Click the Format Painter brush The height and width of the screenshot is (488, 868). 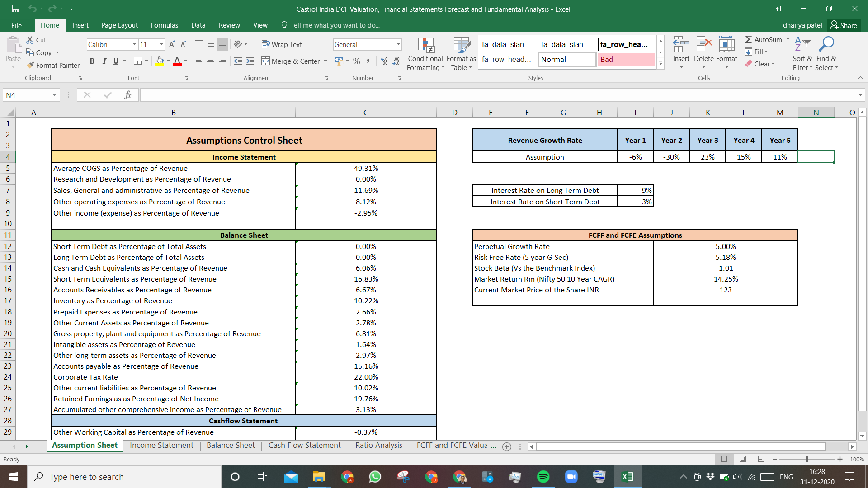click(x=30, y=65)
